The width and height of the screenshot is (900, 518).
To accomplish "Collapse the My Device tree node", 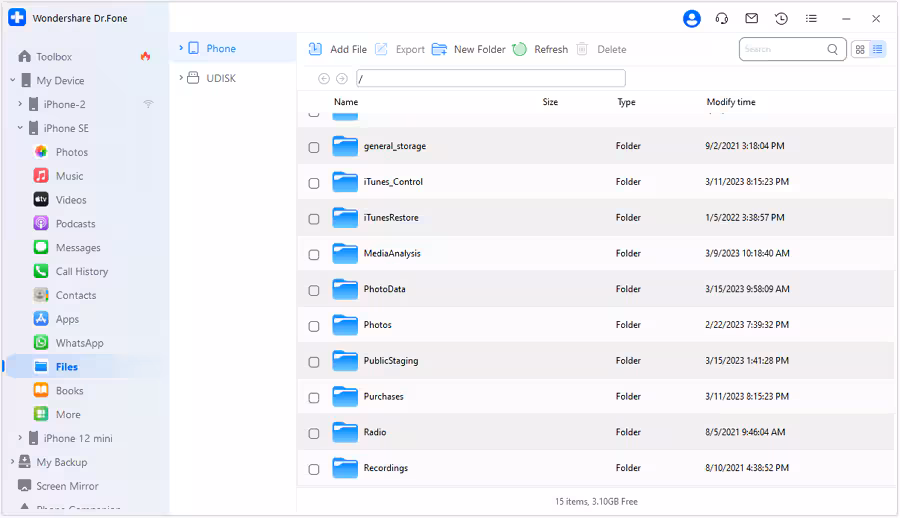I will coord(13,80).
